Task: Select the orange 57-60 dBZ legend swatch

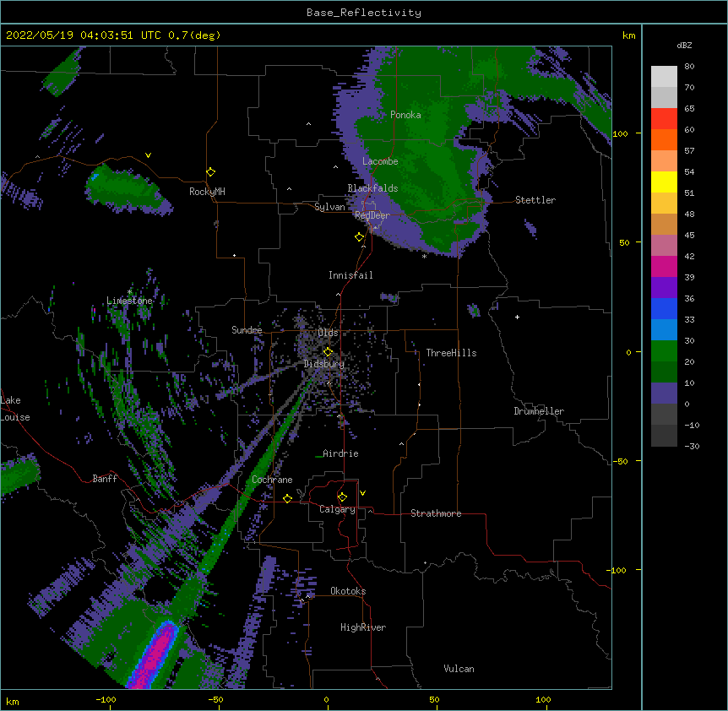Action: click(x=664, y=139)
